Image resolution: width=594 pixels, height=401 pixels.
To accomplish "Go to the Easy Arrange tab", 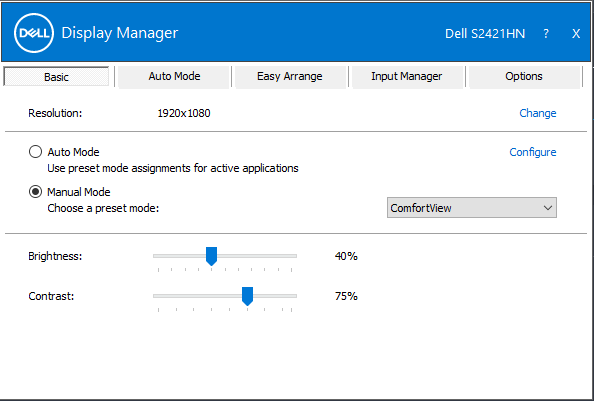I will tap(290, 76).
